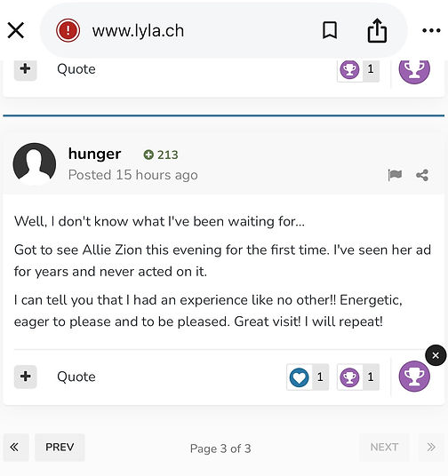Click the www.lyla.ch address bar
Image resolution: width=448 pixels, height=476 pixels.
coord(139,31)
